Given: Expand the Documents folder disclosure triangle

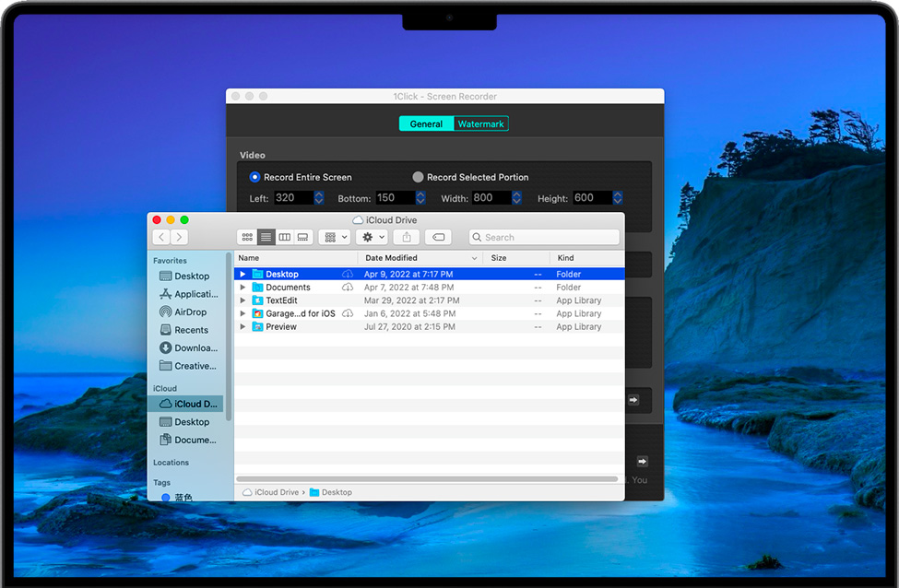Looking at the screenshot, I should point(243,288).
